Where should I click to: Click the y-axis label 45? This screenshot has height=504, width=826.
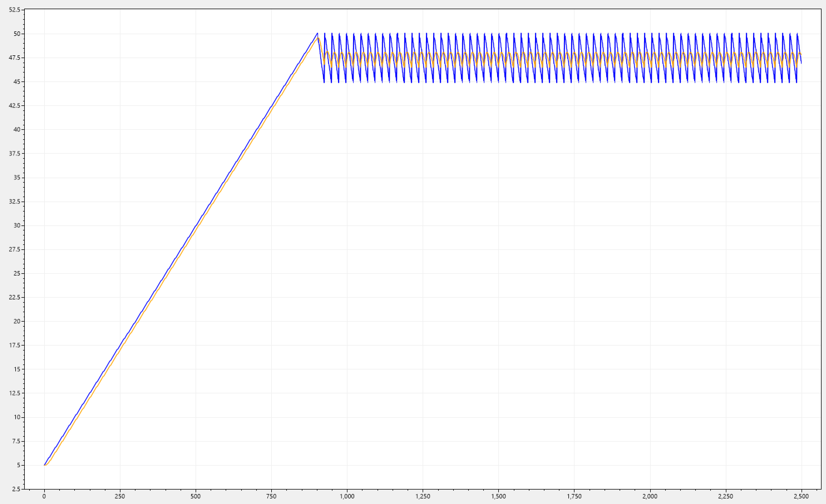coord(17,82)
